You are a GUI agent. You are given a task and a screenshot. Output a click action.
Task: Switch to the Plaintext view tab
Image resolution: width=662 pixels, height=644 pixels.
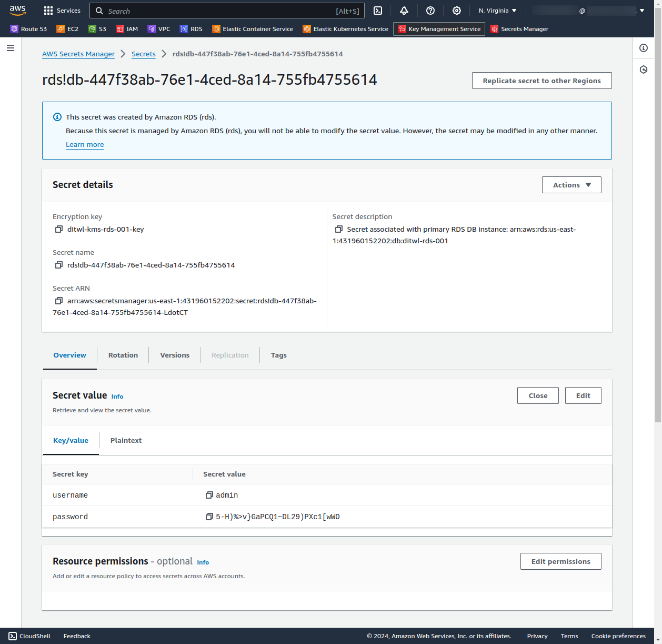pos(126,440)
